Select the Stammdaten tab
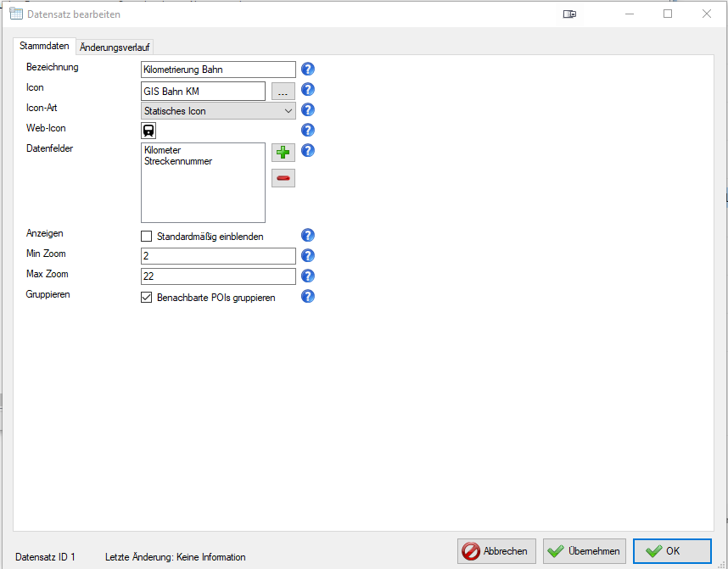 (44, 47)
